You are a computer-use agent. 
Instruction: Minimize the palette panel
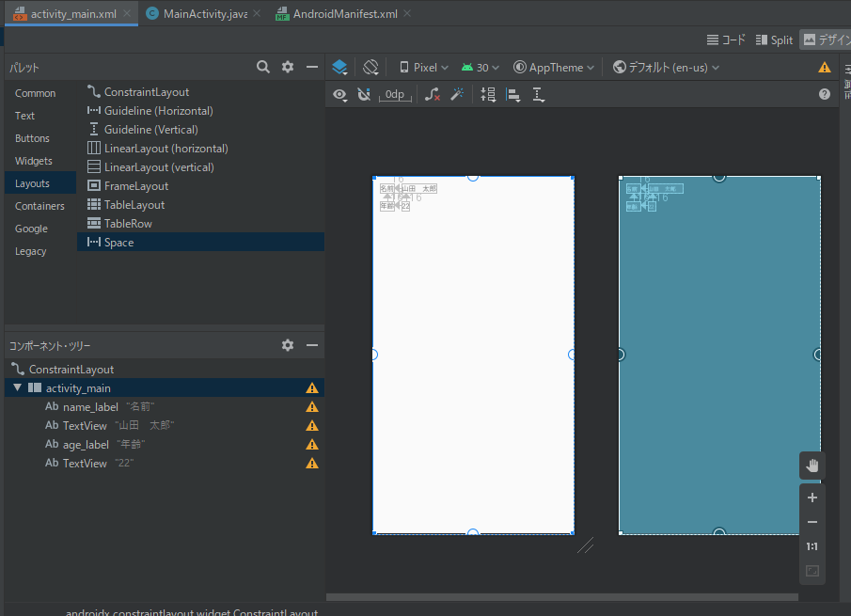[x=312, y=67]
